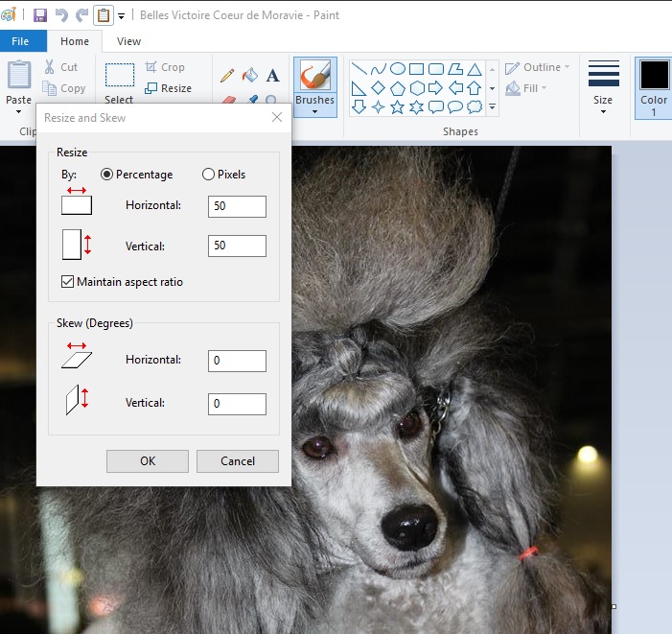Select the Fill with color bucket
The image size is (672, 634).
[250, 76]
